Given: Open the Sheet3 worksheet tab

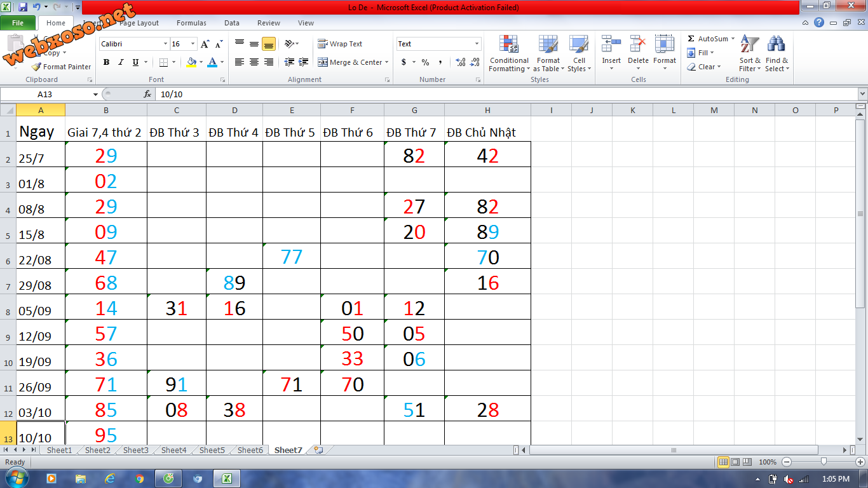Looking at the screenshot, I should [135, 450].
